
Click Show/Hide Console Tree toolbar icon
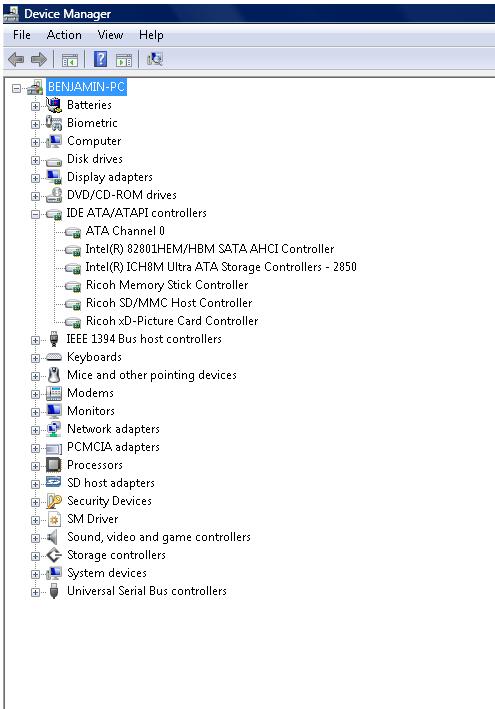pyautogui.click(x=70, y=60)
